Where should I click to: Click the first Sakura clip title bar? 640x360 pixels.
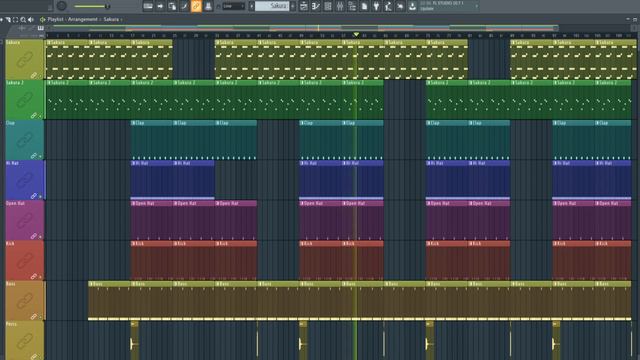coord(67,42)
